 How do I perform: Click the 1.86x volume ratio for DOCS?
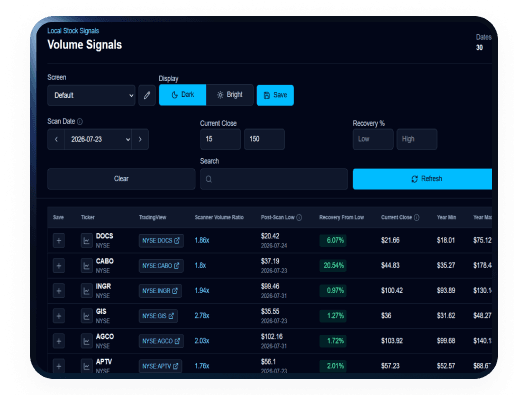(x=202, y=240)
